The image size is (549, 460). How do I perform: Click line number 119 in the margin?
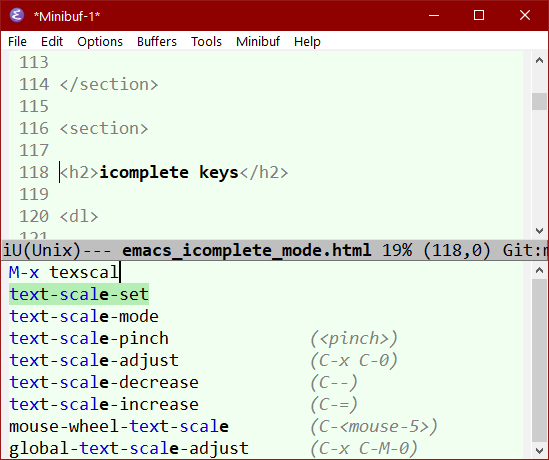pos(34,195)
